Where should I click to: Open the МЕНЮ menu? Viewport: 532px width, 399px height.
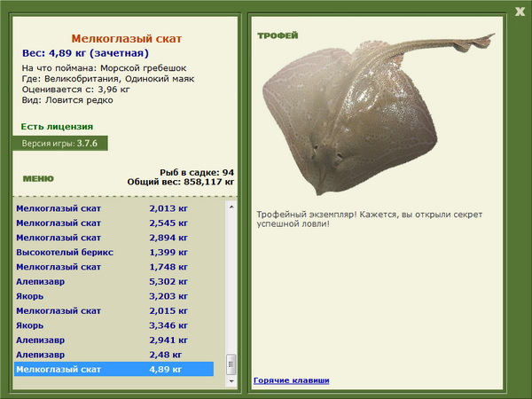tap(38, 179)
